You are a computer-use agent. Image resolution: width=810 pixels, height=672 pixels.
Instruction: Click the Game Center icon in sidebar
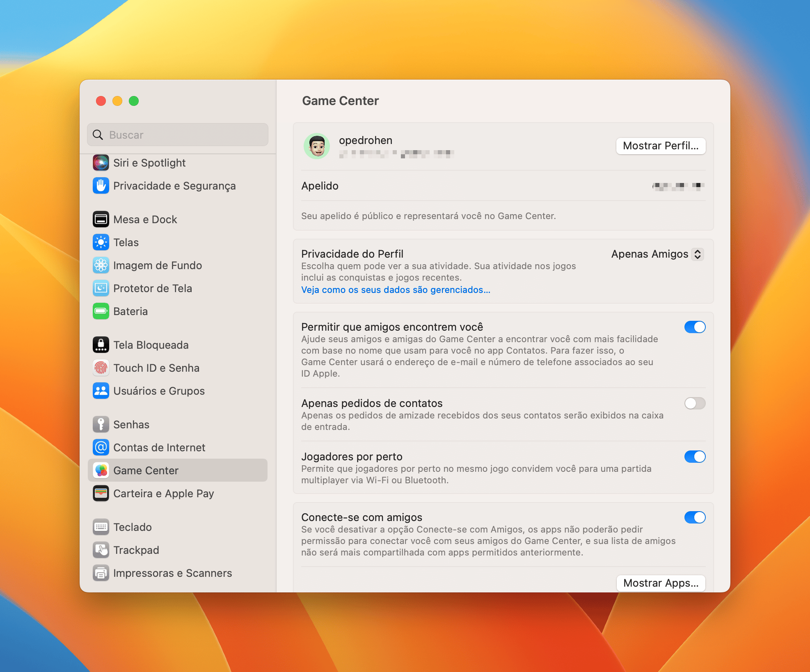point(100,469)
